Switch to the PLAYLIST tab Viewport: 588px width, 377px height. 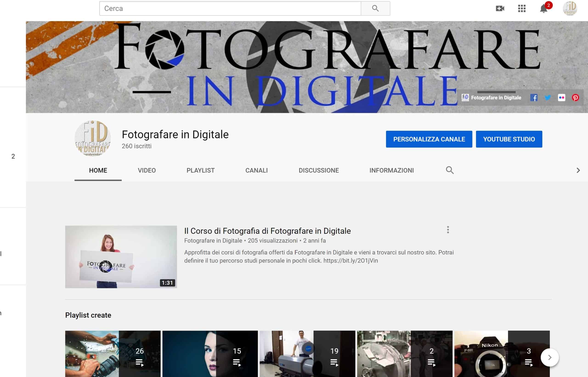[201, 170]
